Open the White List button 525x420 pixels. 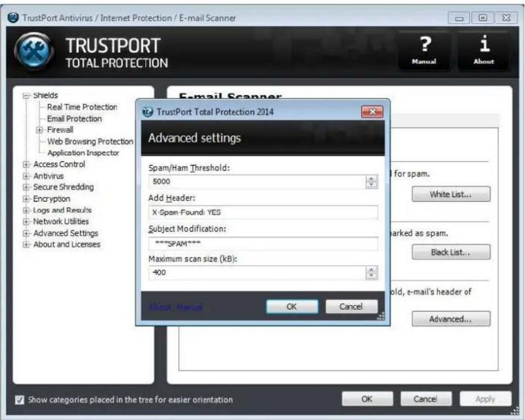pyautogui.click(x=451, y=194)
